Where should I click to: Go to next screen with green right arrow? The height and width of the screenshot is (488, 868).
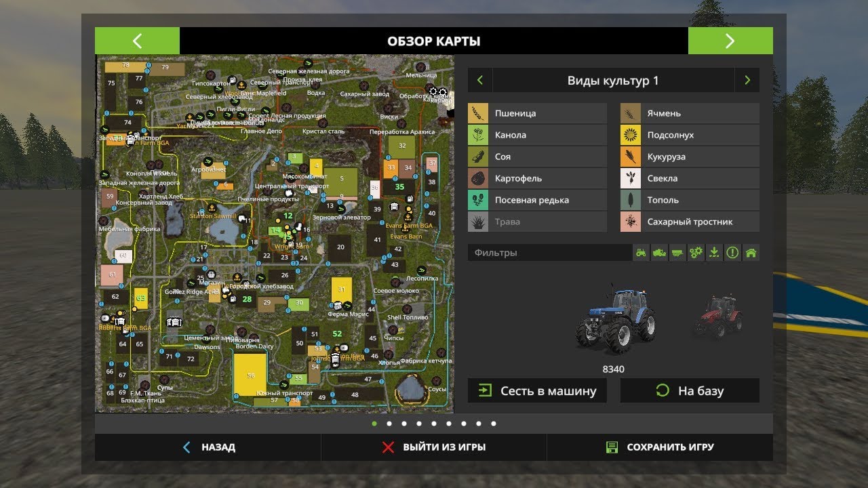coord(730,41)
